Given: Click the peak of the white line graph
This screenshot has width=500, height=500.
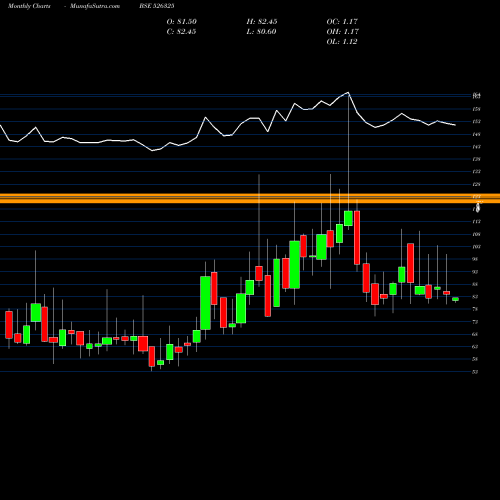Looking at the screenshot, I should (348, 92).
